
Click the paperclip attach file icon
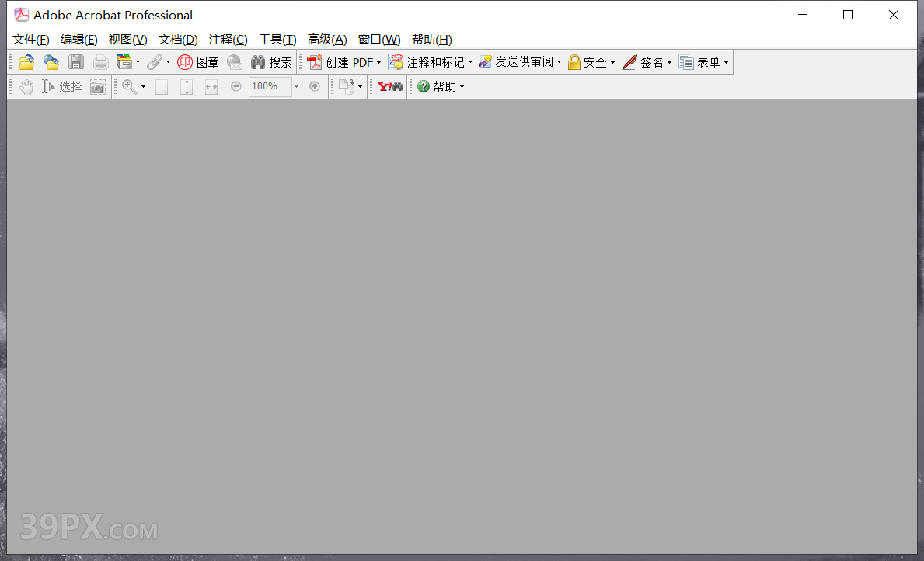[155, 62]
